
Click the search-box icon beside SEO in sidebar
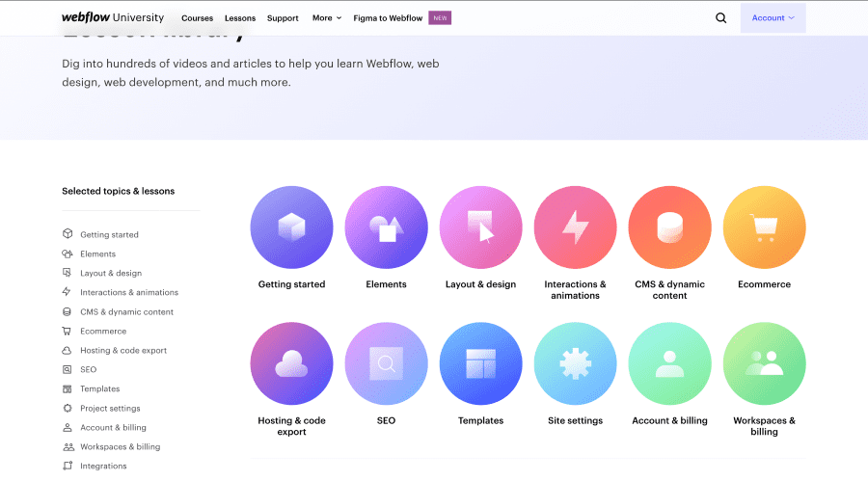[67, 369]
